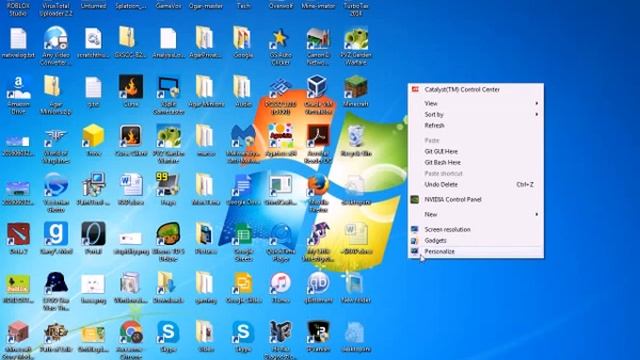Select the Dota 2 desktop icon

click(18, 234)
